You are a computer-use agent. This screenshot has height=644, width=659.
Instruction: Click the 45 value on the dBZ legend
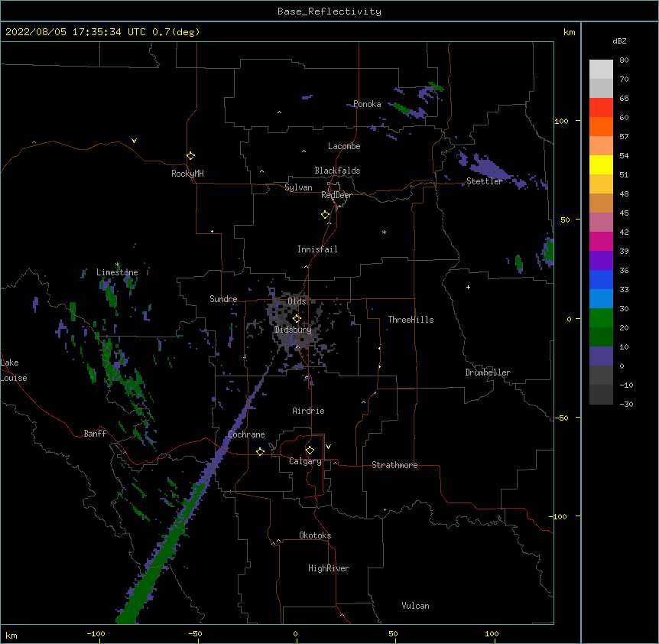624,213
